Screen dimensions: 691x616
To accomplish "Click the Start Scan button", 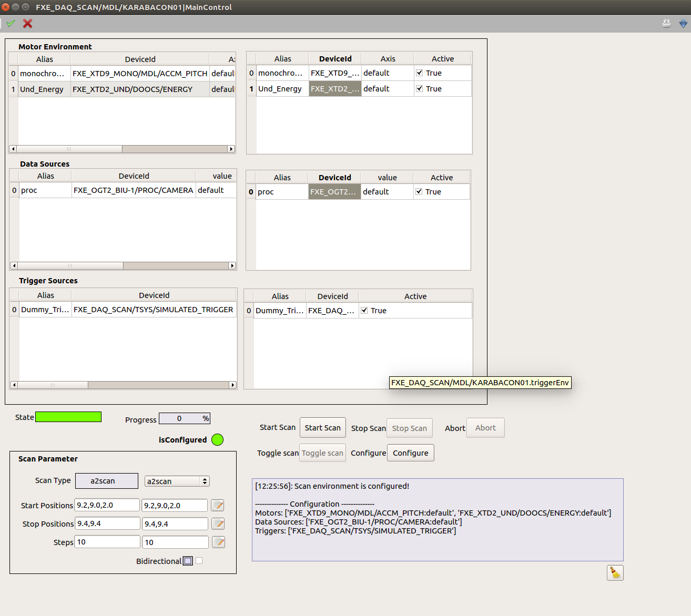I will tap(323, 428).
